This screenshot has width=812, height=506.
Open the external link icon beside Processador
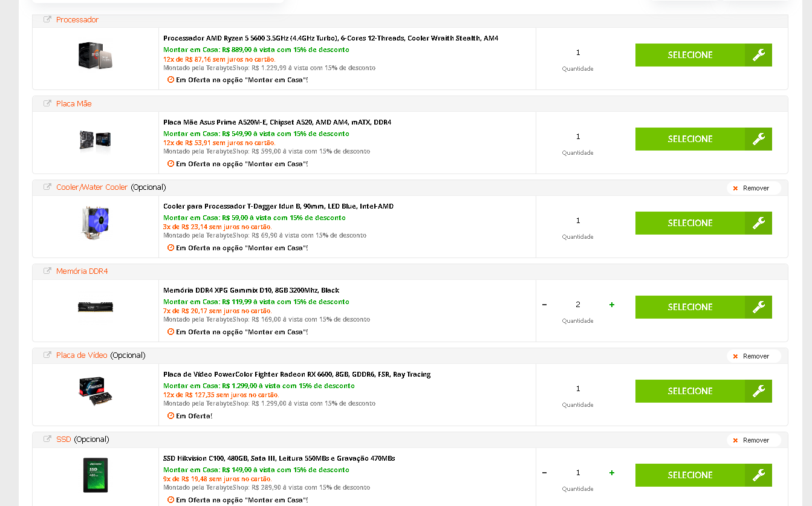pyautogui.click(x=48, y=19)
